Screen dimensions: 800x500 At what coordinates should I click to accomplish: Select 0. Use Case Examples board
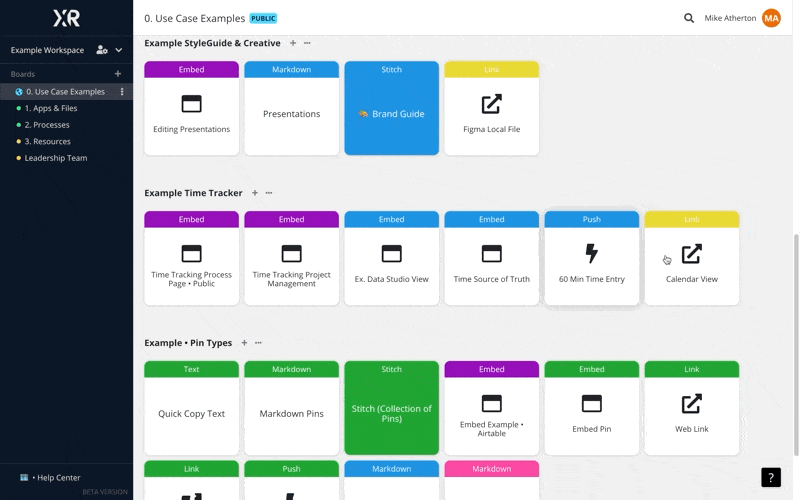click(65, 92)
